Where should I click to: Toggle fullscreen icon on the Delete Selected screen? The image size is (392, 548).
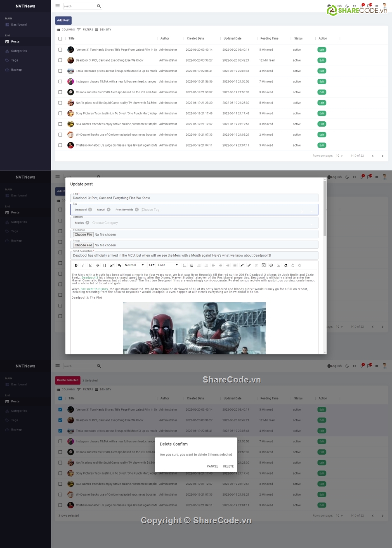point(354,366)
